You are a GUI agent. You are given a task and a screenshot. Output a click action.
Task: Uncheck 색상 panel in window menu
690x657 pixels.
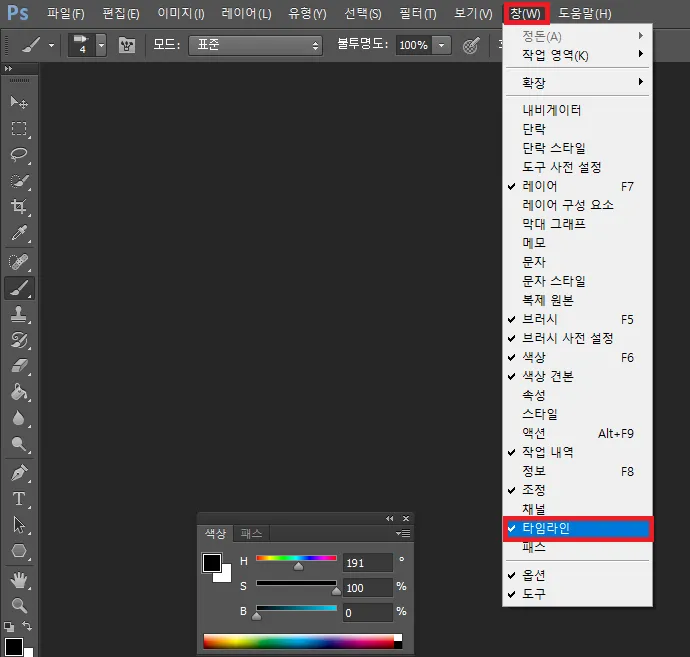[x=577, y=357]
